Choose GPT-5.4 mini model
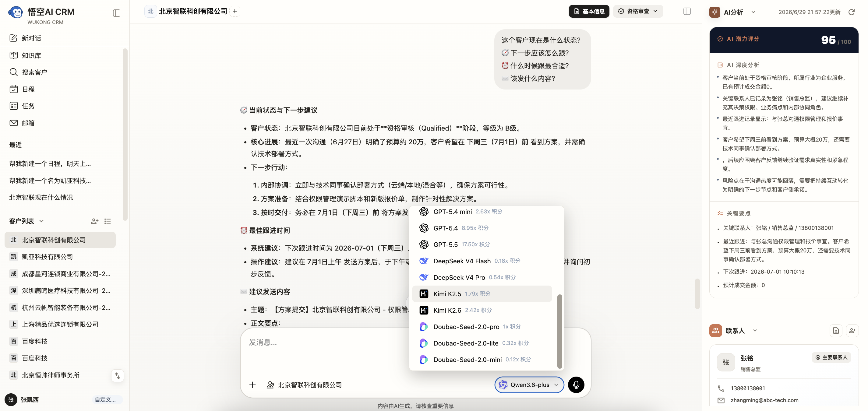 (482, 212)
